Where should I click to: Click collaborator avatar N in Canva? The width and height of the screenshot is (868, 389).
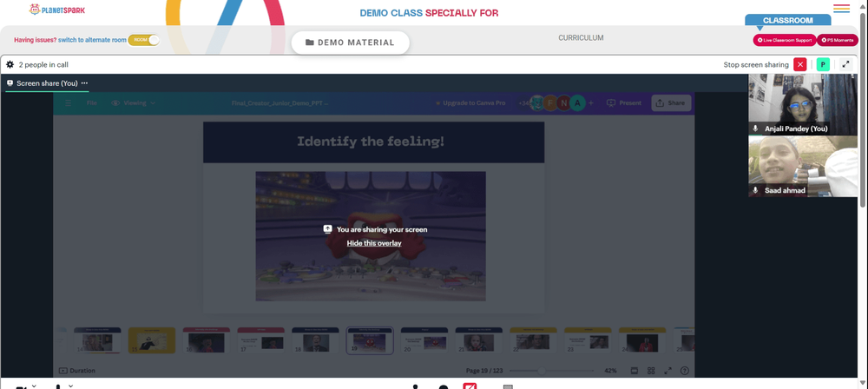tap(564, 103)
